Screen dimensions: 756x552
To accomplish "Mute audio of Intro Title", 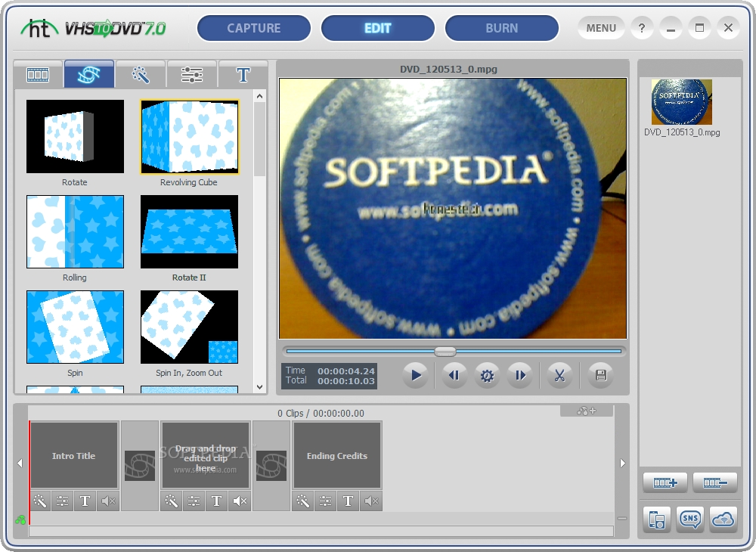I will [108, 501].
